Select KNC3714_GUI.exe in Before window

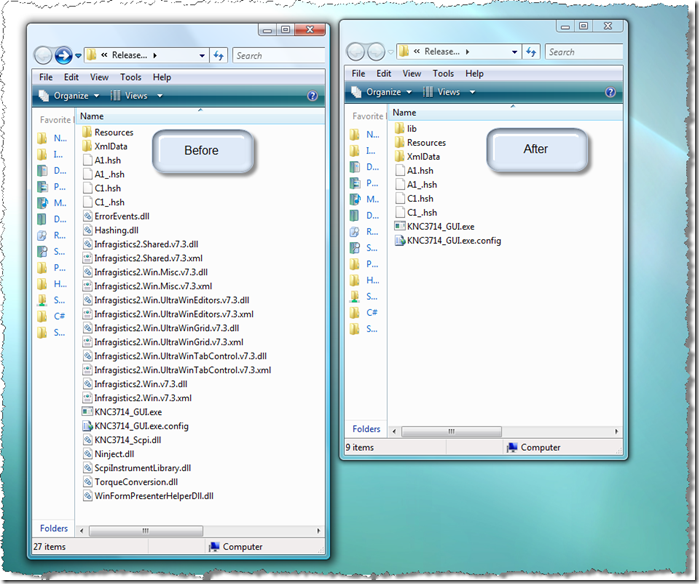(x=122, y=412)
